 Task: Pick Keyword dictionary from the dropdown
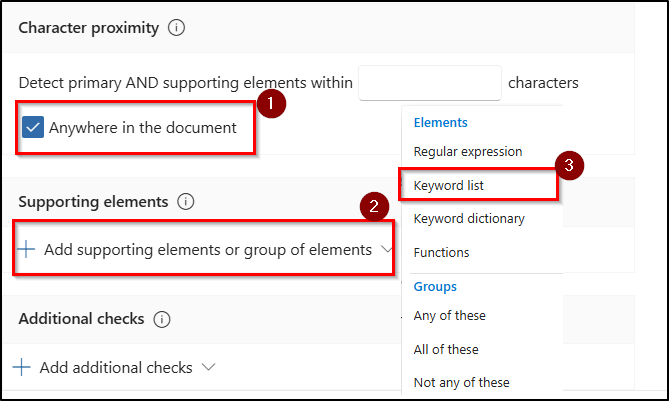coord(469,219)
